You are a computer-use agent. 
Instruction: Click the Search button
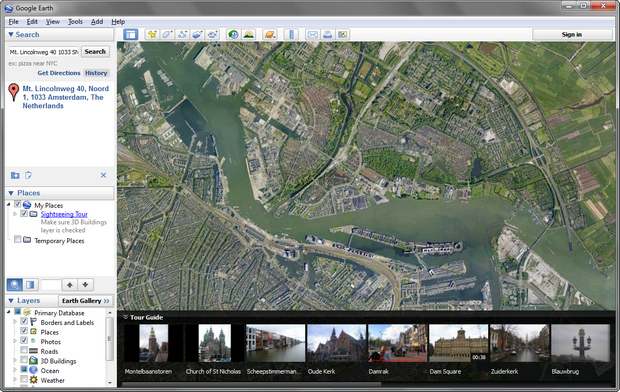pos(95,51)
